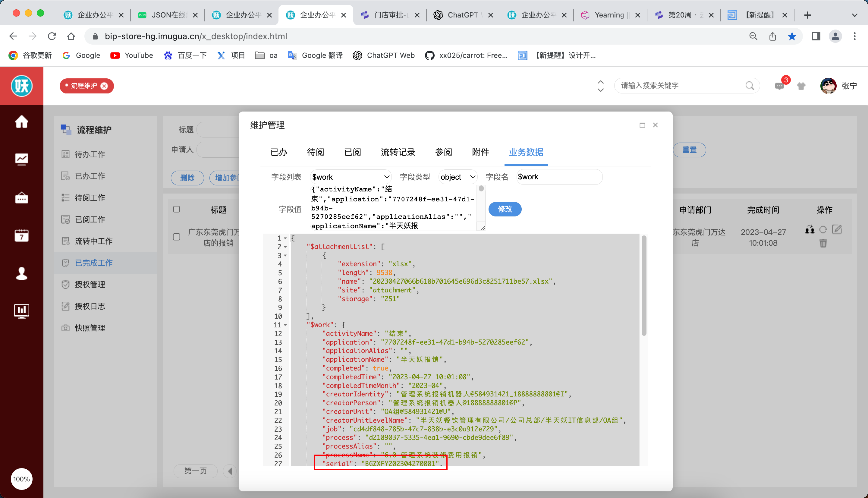Click the blue 修改 button
This screenshot has height=498, width=868.
click(505, 209)
